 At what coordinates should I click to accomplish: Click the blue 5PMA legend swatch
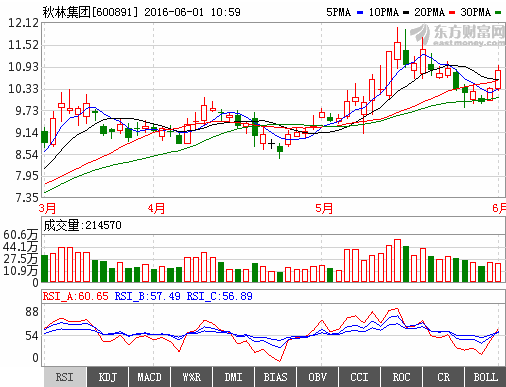pos(360,13)
